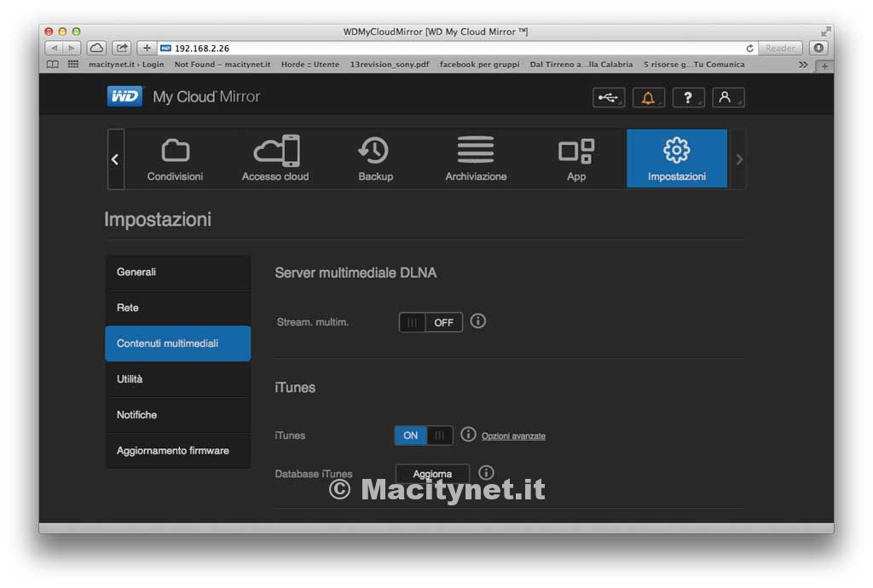Click Safari back arrow button
The image size is (873, 588).
click(54, 48)
